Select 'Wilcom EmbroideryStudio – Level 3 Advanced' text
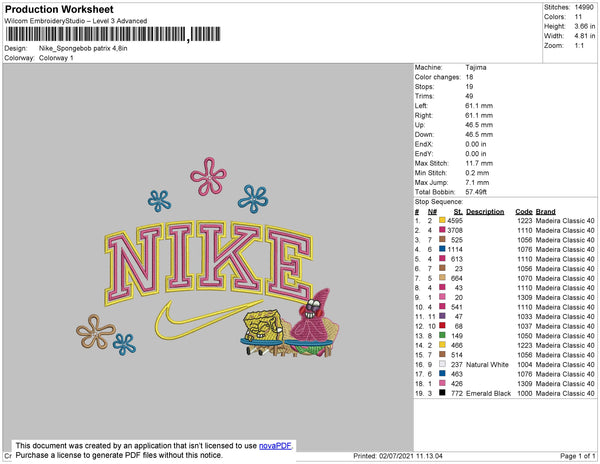 pos(76,21)
